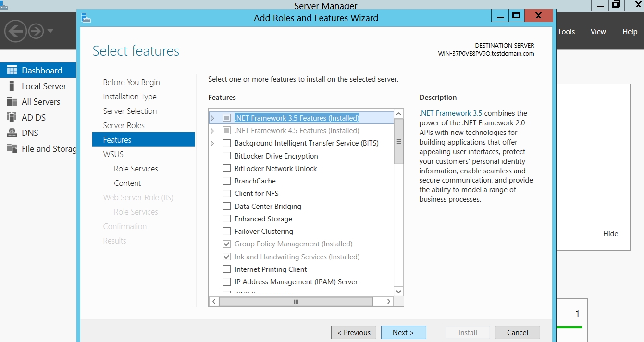Click features list scroll up arrow
Viewport: 644px width, 342px height.
coord(398,114)
